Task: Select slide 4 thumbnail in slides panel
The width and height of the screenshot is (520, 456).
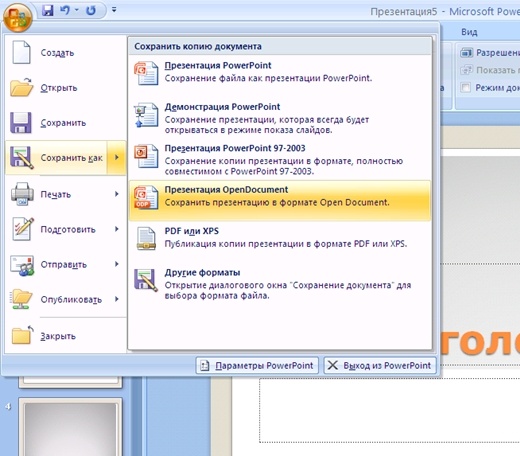Action: pyautogui.click(x=70, y=427)
